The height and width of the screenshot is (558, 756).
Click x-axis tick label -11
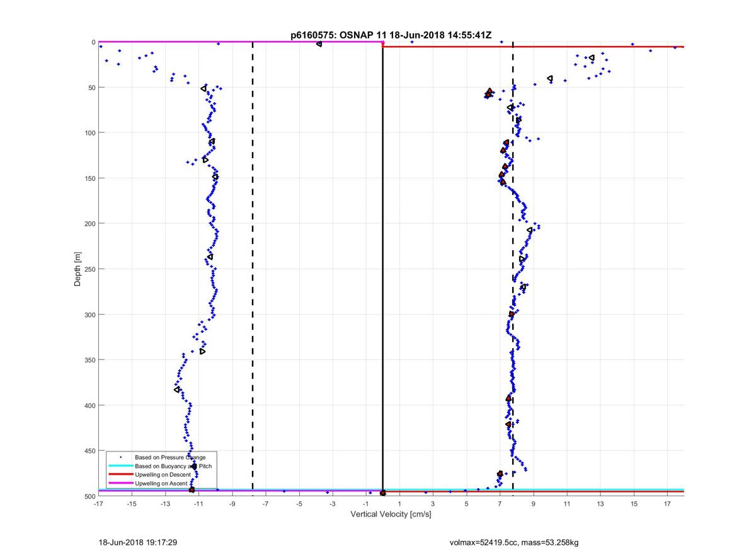[198, 504]
